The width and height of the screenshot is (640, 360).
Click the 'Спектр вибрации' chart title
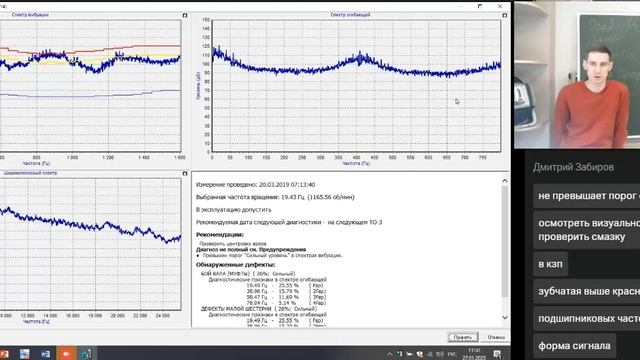pyautogui.click(x=30, y=15)
